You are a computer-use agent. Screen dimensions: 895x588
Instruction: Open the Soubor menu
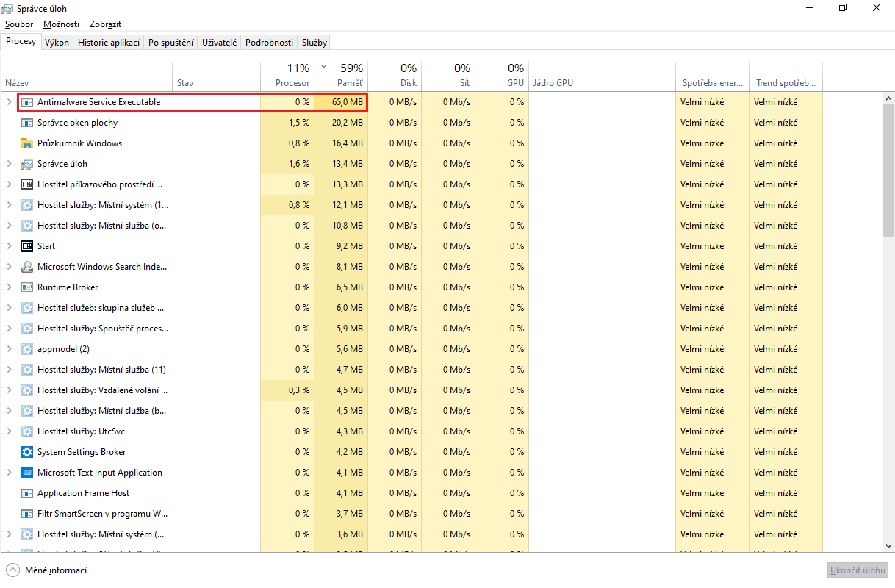click(x=19, y=24)
